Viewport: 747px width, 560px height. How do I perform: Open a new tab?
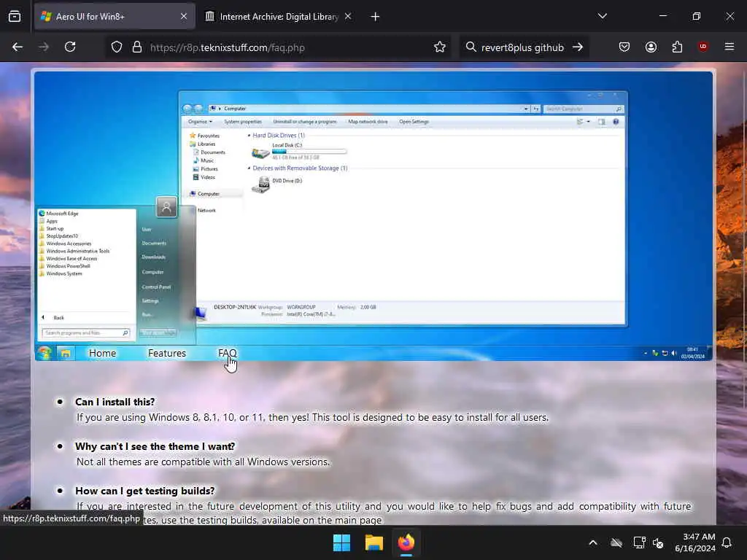[376, 17]
